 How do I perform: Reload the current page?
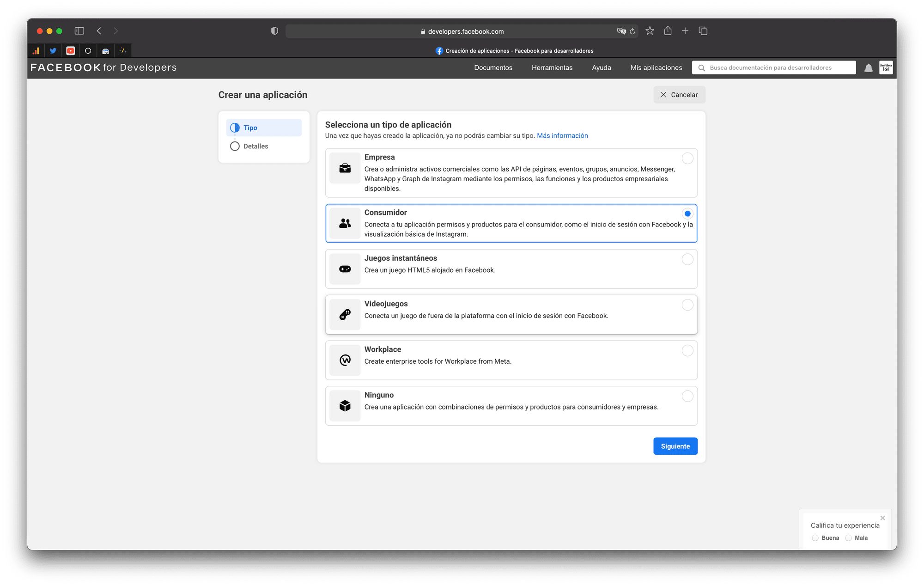[632, 31]
